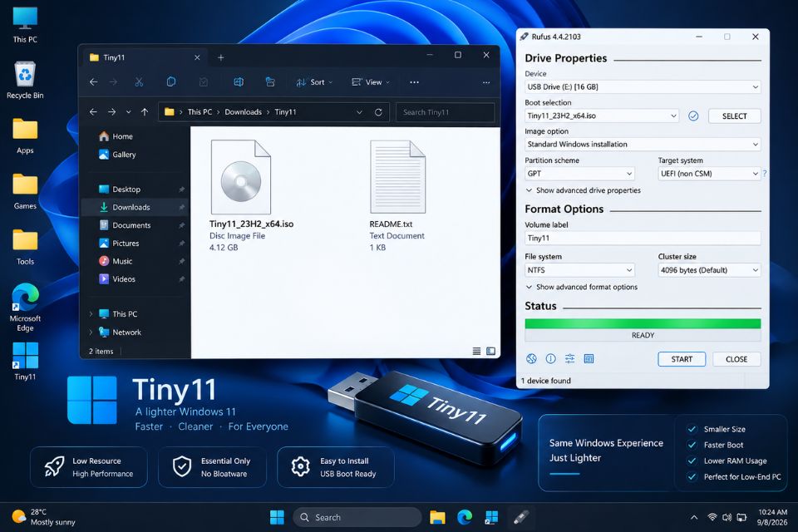Image resolution: width=798 pixels, height=532 pixels.
Task: Click the Target system help question mark
Action: [x=765, y=174]
